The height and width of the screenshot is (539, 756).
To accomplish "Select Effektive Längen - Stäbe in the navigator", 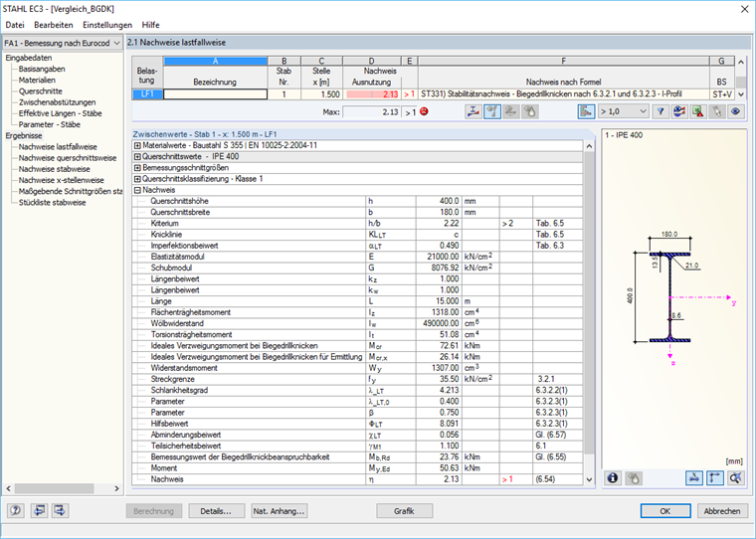I will 60,113.
